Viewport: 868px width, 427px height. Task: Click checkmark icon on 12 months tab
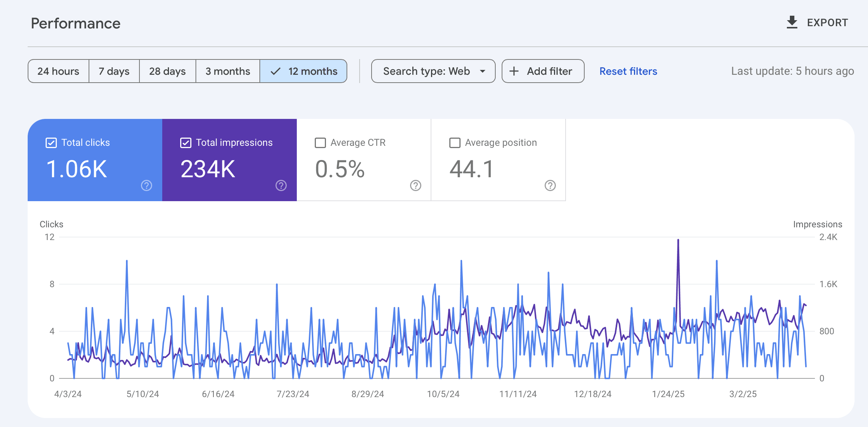(276, 71)
